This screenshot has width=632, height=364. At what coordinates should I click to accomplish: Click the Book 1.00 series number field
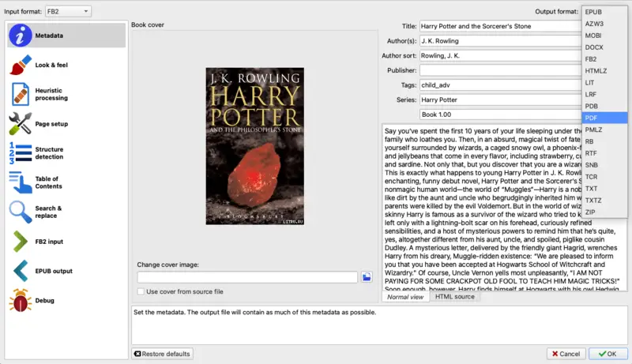tap(501, 114)
